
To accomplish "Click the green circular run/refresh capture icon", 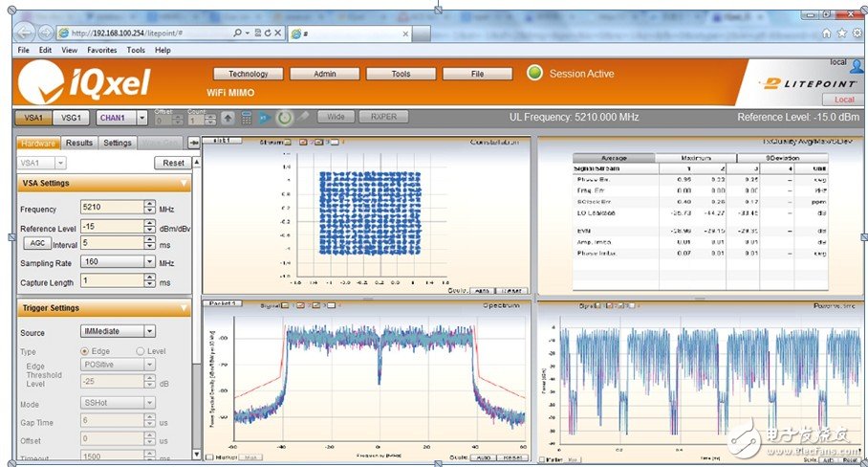I will pyautogui.click(x=284, y=118).
